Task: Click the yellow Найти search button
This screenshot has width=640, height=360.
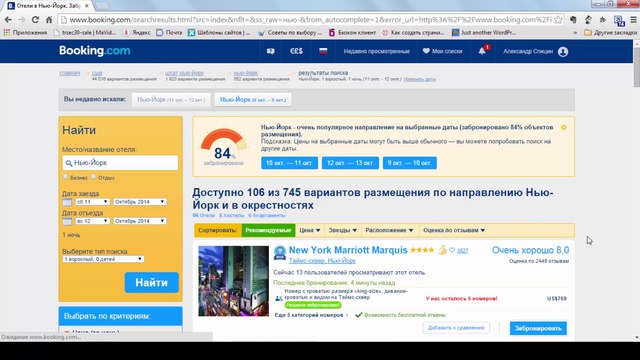Action: [x=151, y=282]
